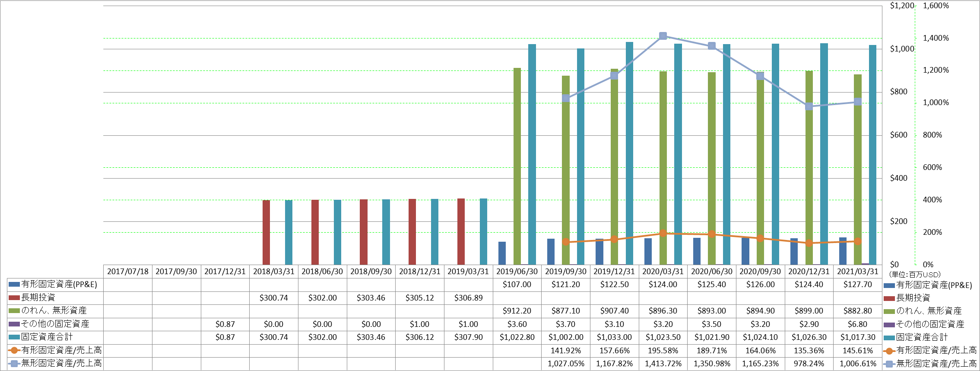Click the 無形固定資産/売上高 row label in data table
The image size is (980, 371).
(61, 363)
